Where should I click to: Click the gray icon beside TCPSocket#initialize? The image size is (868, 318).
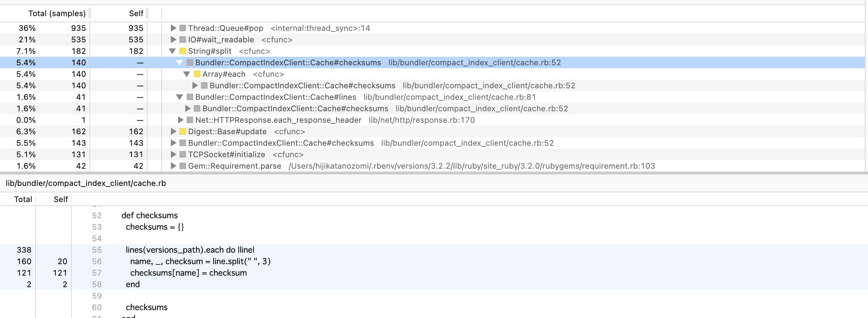(x=183, y=154)
